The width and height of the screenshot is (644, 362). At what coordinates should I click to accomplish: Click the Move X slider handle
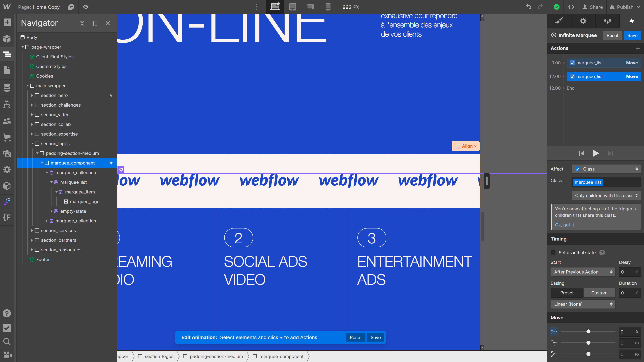[x=588, y=331]
